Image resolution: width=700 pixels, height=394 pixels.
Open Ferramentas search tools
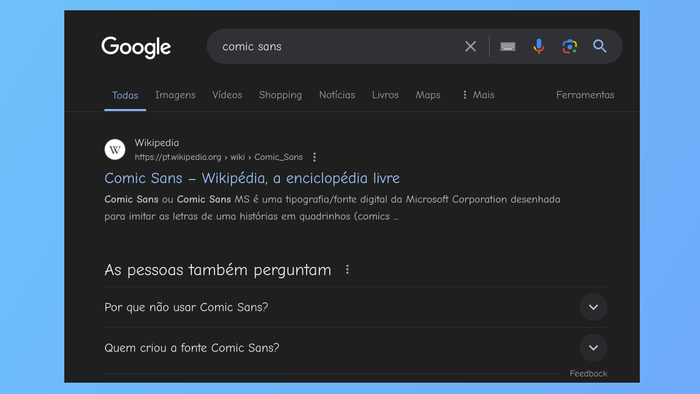click(585, 95)
